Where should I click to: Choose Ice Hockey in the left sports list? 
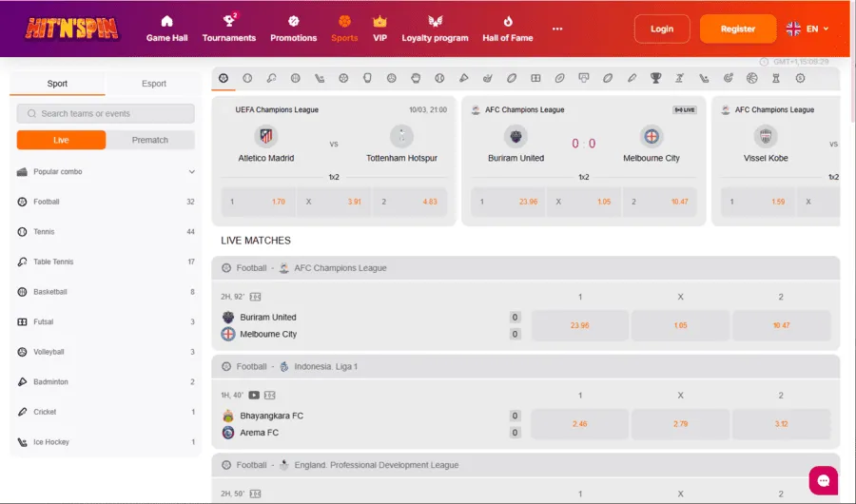(x=106, y=442)
